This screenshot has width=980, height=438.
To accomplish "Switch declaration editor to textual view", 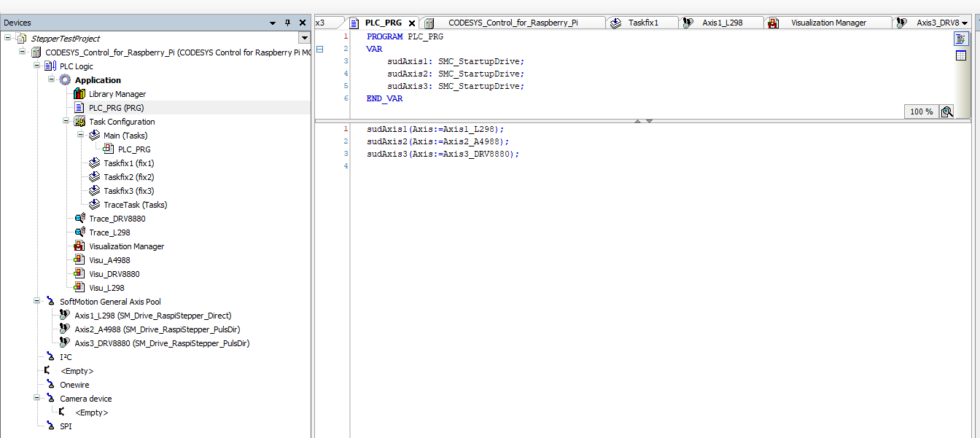I will (x=961, y=39).
